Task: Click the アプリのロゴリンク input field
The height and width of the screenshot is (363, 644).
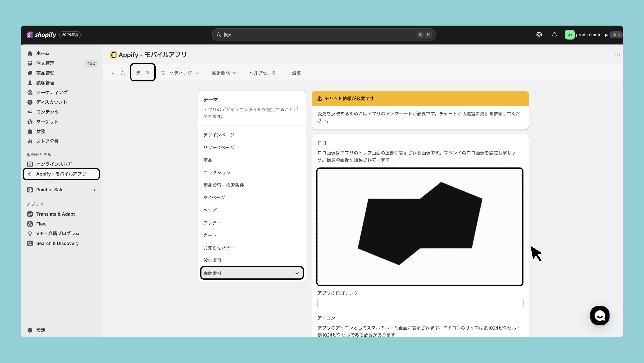Action: (420, 303)
